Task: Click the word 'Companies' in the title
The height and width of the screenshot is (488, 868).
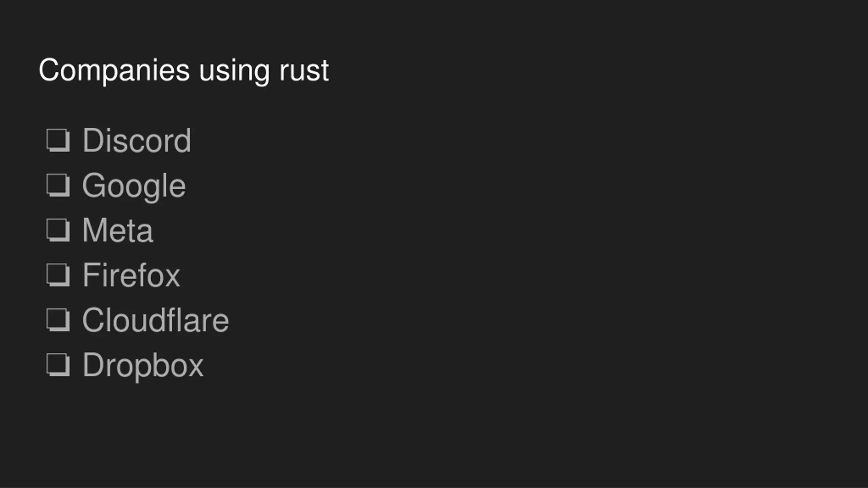Action: [114, 70]
